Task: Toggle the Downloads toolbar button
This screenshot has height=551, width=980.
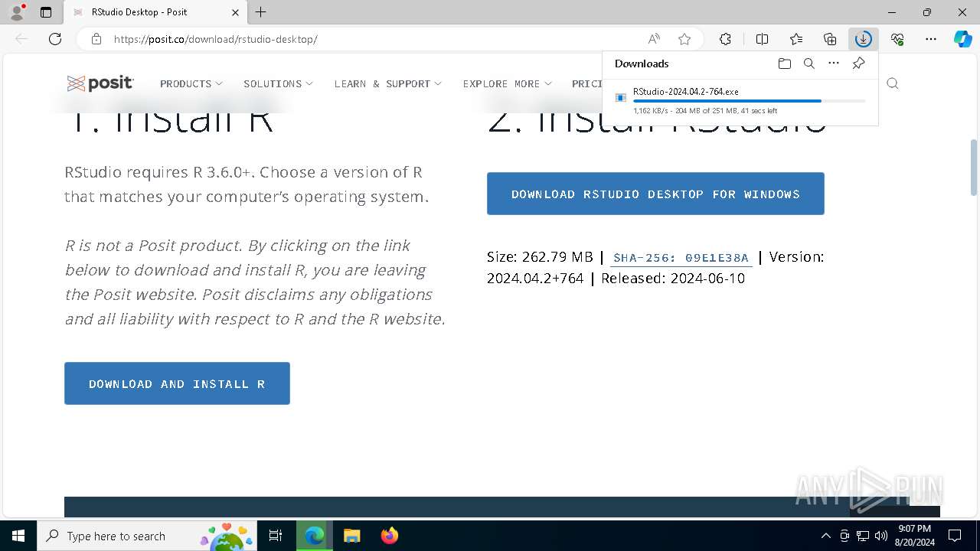Action: (864, 39)
